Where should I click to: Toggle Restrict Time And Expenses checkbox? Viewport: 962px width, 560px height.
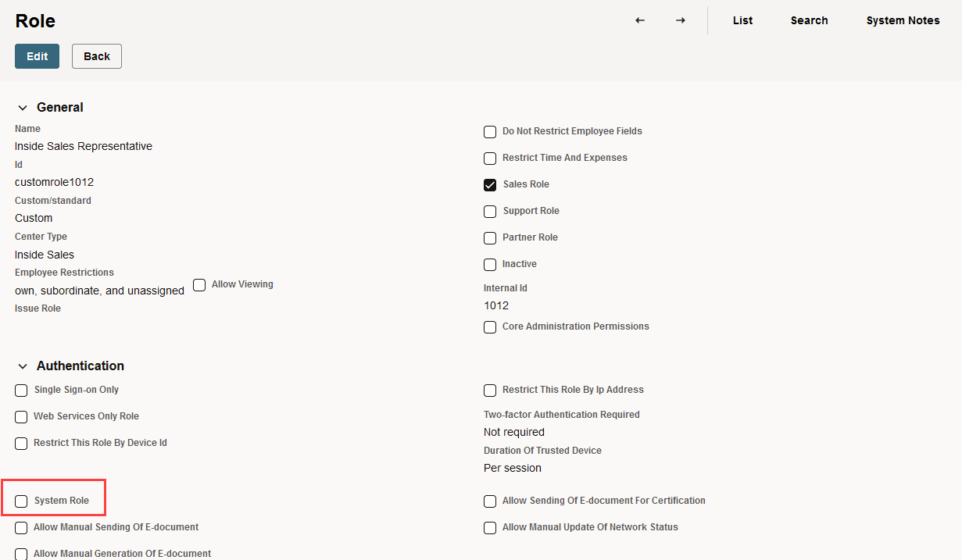coord(490,159)
